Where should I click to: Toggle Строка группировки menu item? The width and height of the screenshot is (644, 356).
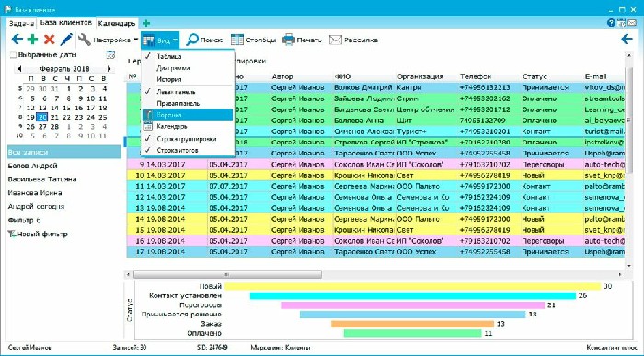click(x=188, y=139)
